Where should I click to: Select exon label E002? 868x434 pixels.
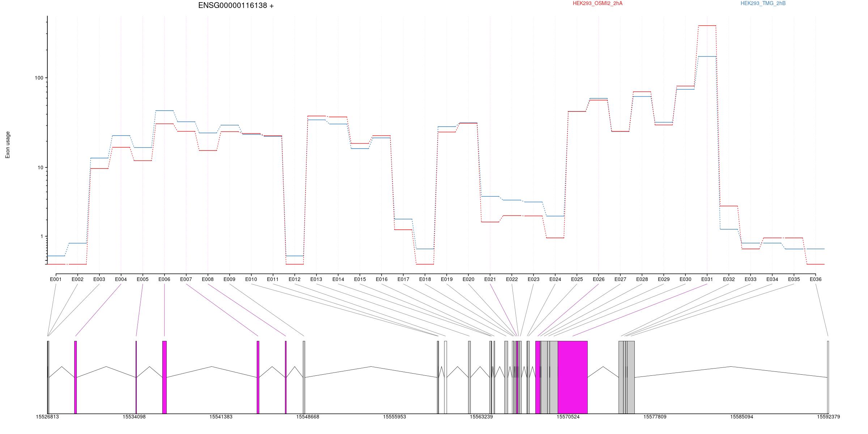click(x=77, y=279)
